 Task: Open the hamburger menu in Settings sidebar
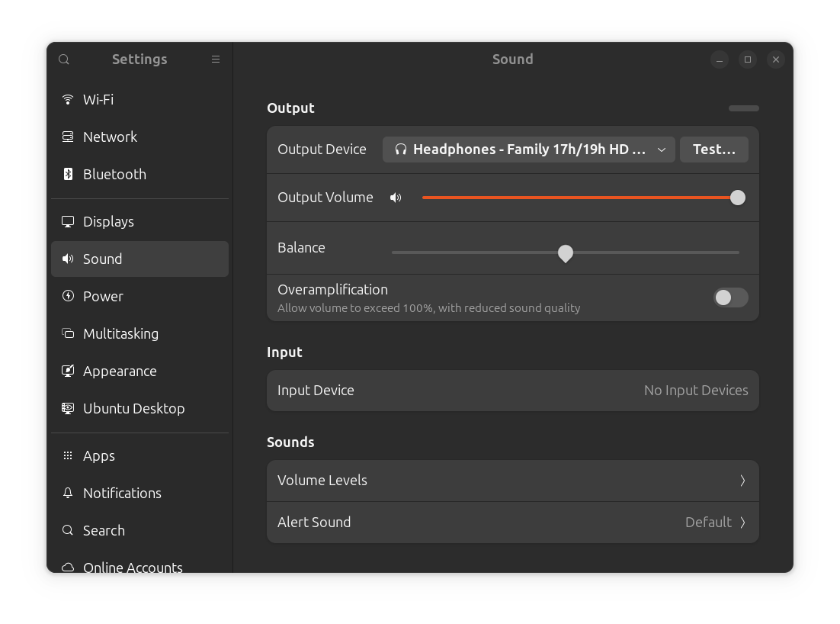[x=216, y=60]
